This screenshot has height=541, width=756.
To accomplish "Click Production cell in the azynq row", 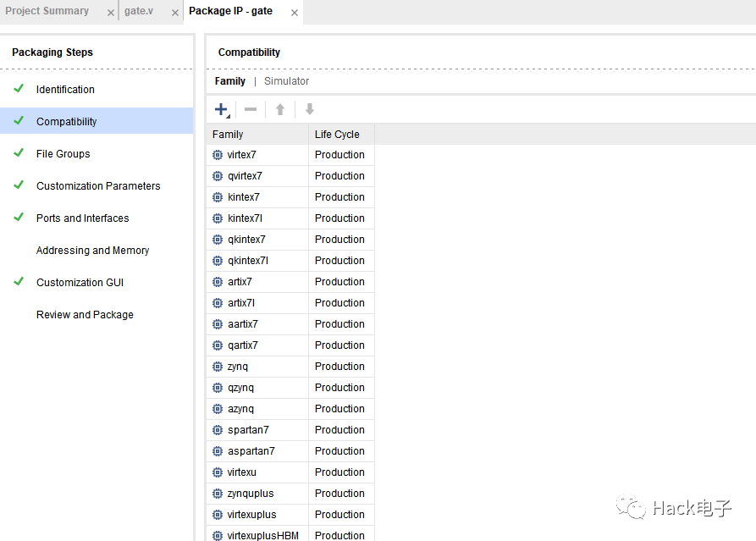I will (x=340, y=410).
